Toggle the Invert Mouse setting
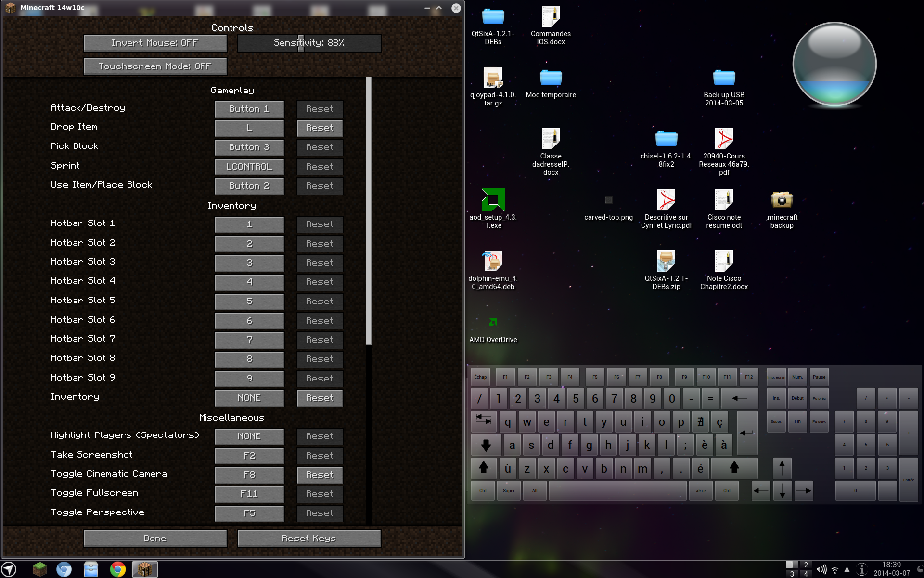 [x=155, y=43]
